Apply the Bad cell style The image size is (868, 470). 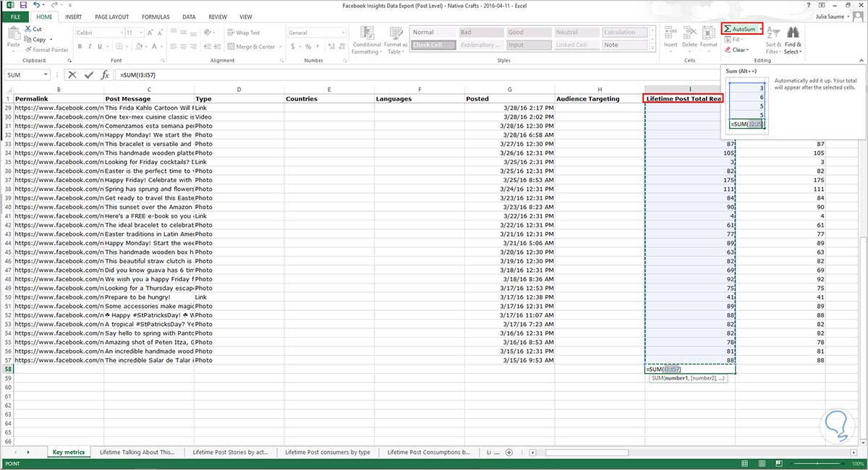[480, 33]
